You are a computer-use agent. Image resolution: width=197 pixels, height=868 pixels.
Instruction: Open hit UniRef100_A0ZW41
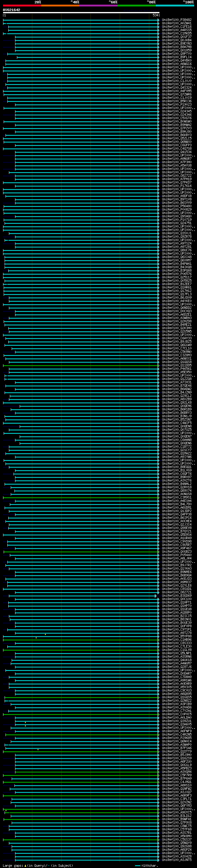tap(177, 23)
